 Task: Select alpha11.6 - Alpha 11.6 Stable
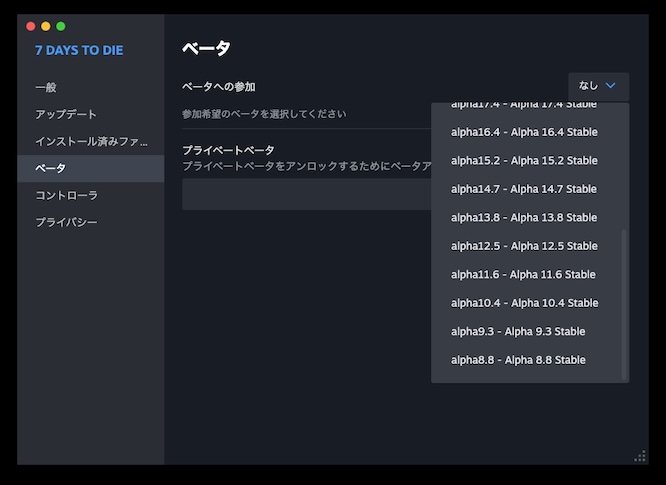523,274
